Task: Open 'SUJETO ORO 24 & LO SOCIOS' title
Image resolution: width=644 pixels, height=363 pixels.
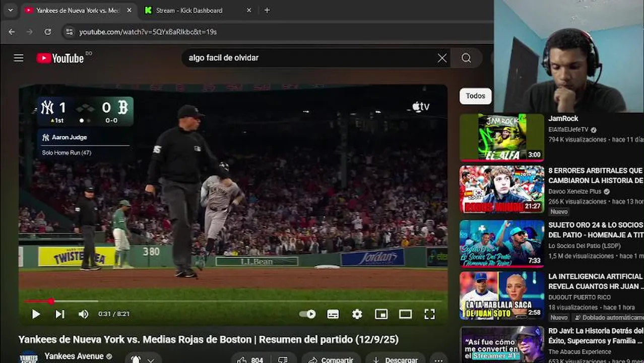Action: tap(596, 230)
